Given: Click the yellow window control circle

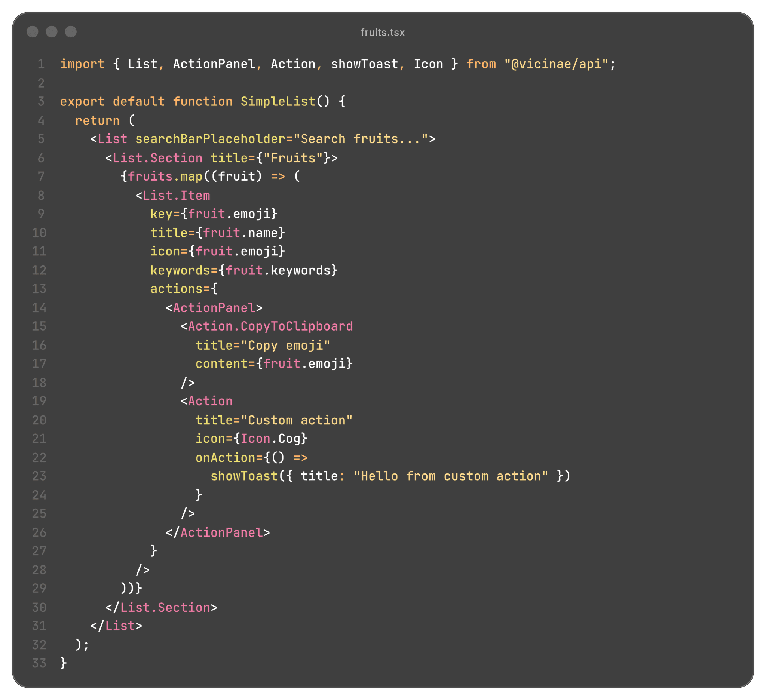Looking at the screenshot, I should click(52, 32).
